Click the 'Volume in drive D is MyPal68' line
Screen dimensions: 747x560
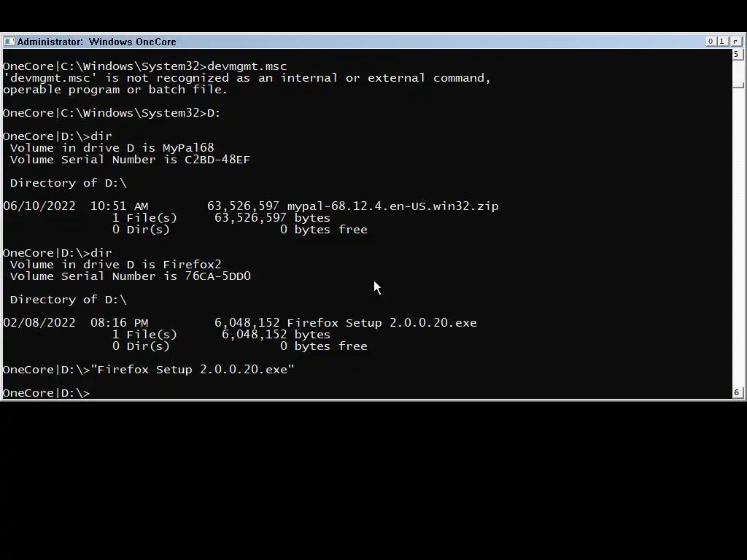pyautogui.click(x=112, y=147)
